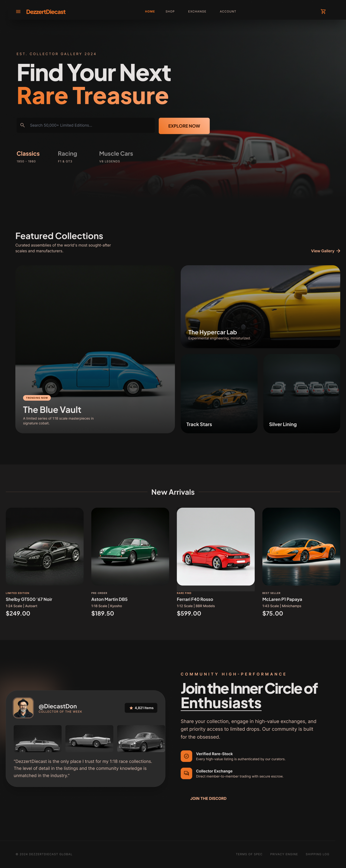
Task: Click the search magnifier icon
Action: click(23, 125)
